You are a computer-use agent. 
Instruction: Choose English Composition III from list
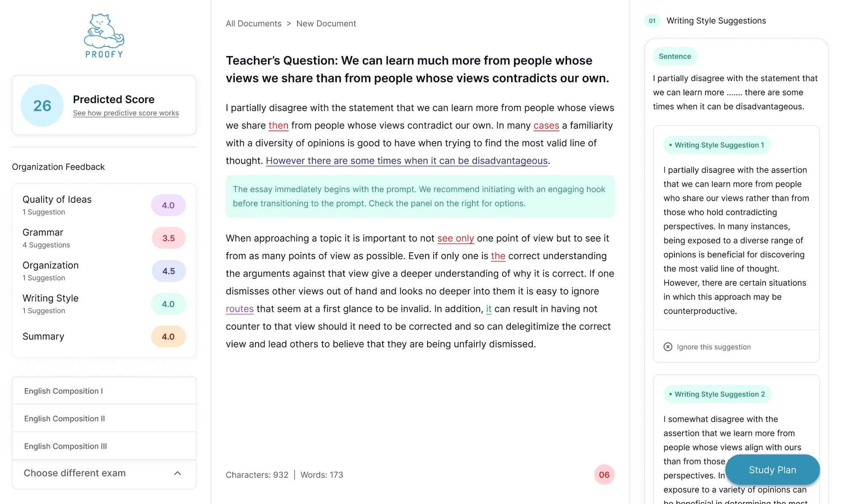65,446
